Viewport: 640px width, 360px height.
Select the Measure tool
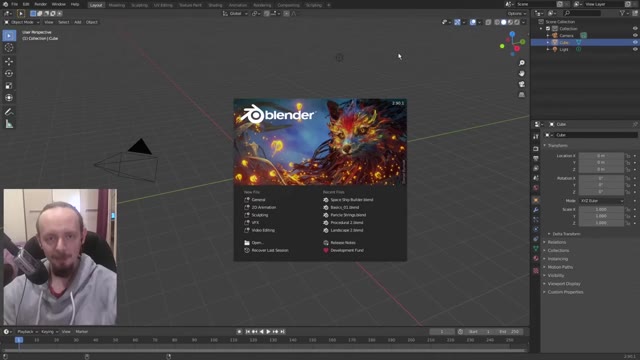(x=9, y=124)
